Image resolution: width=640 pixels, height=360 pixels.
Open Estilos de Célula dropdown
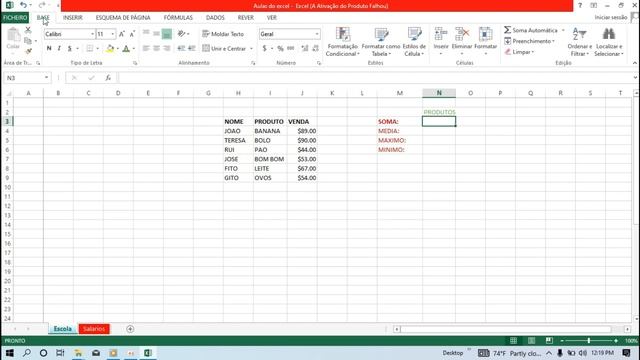click(414, 42)
